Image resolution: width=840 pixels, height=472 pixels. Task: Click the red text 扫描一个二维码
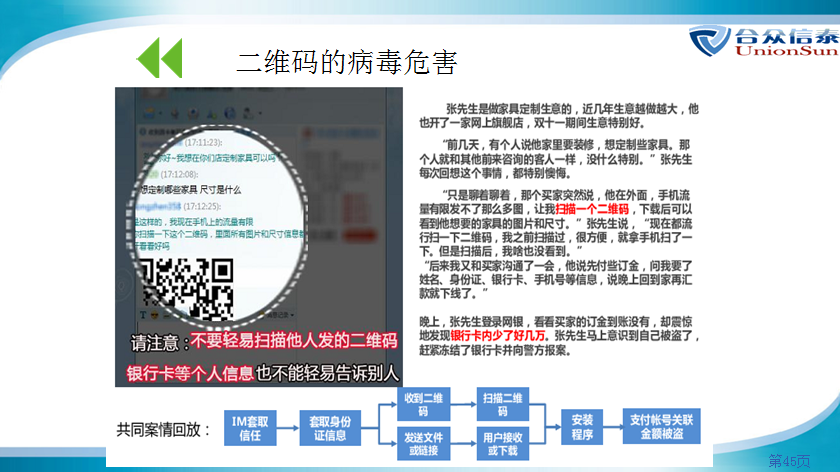click(592, 209)
